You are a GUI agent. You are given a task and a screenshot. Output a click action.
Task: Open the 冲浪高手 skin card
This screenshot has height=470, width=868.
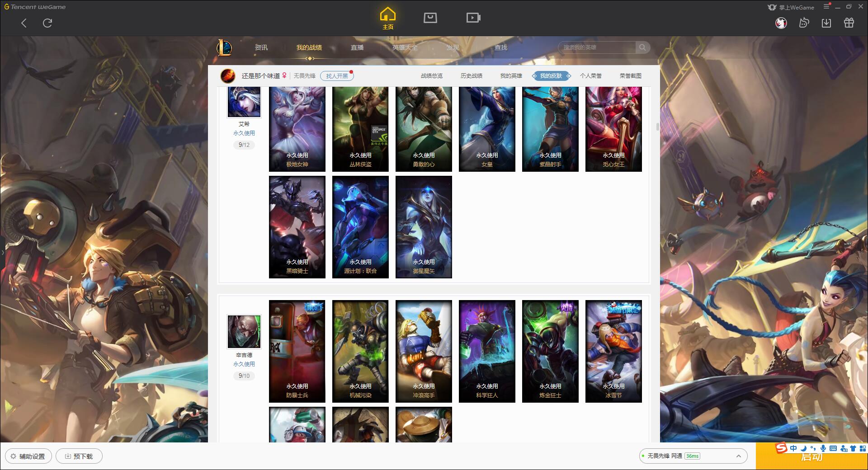click(x=424, y=351)
